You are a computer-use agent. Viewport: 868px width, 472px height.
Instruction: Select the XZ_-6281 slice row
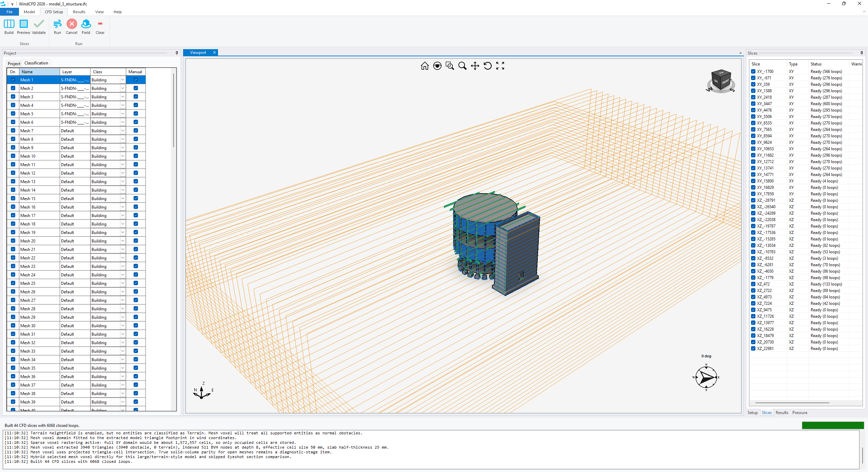point(806,265)
